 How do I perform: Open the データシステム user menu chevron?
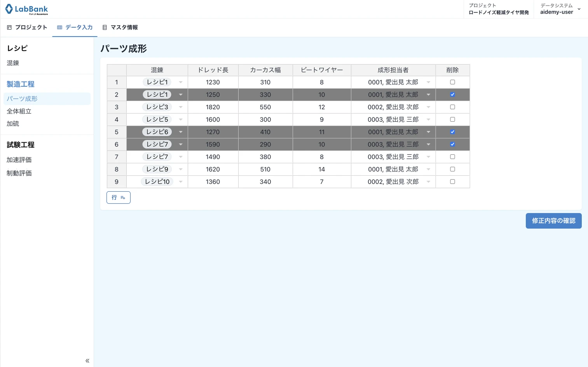579,9
